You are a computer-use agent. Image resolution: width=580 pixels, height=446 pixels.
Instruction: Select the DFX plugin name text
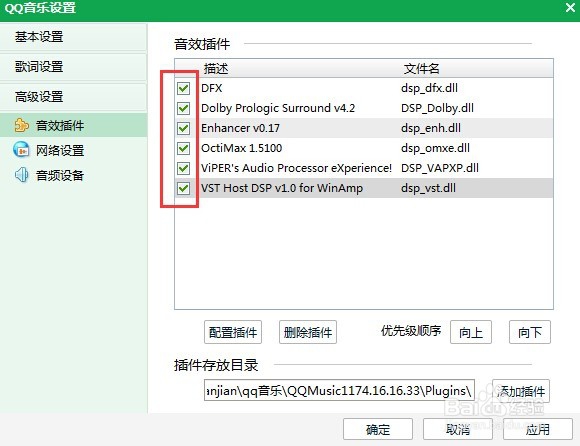212,88
